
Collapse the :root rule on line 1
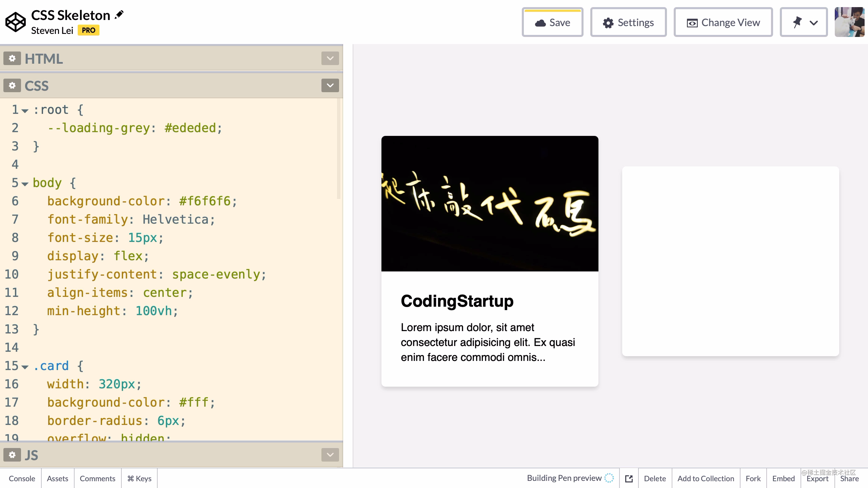(24, 111)
